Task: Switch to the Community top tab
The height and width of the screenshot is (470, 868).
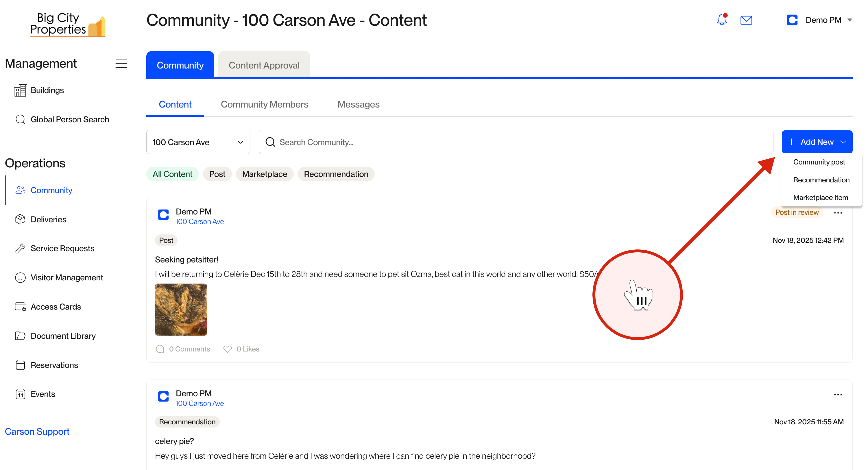Action: click(x=180, y=65)
